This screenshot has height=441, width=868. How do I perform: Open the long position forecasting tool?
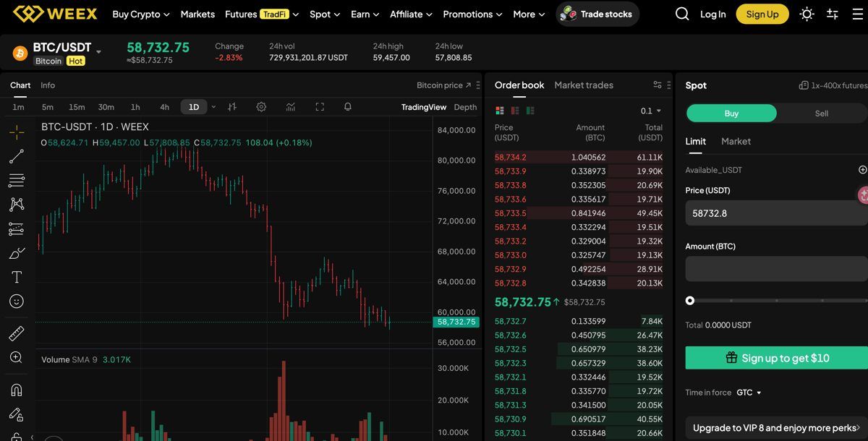tap(17, 229)
